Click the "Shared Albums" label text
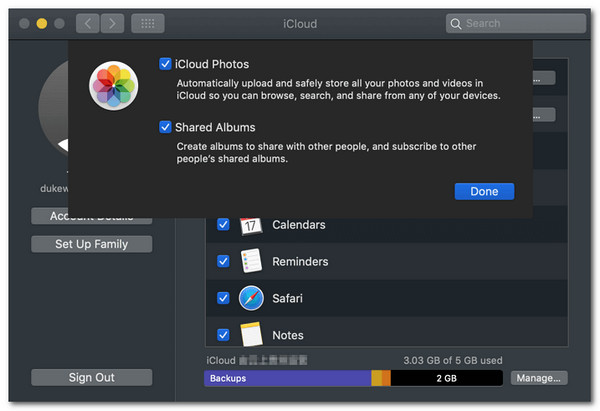Viewport: 600px width, 411px height. click(x=215, y=127)
